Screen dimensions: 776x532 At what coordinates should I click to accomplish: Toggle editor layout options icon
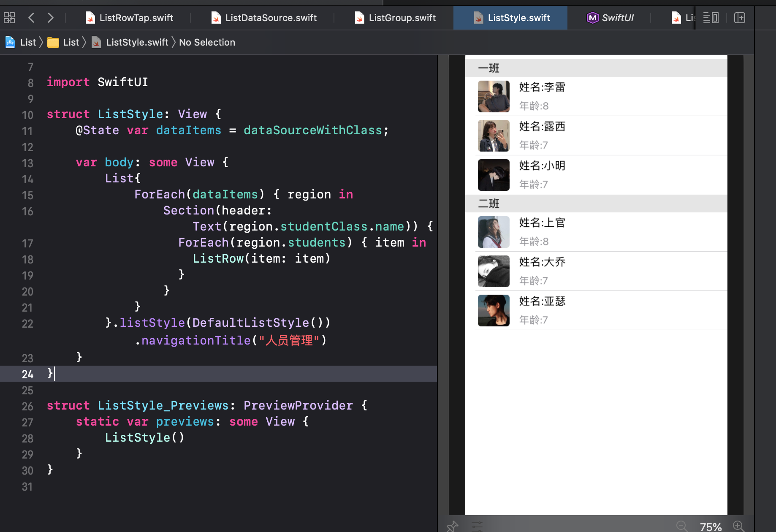(711, 18)
